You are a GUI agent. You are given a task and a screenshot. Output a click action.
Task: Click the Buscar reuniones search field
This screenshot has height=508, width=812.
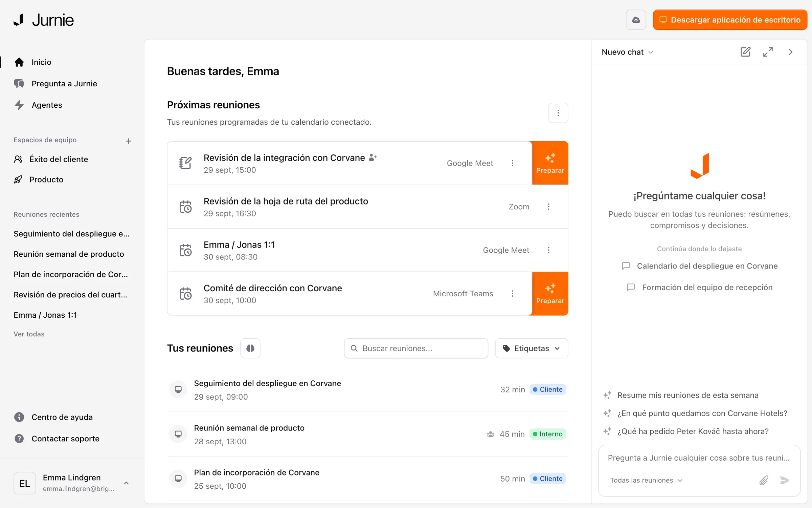416,348
